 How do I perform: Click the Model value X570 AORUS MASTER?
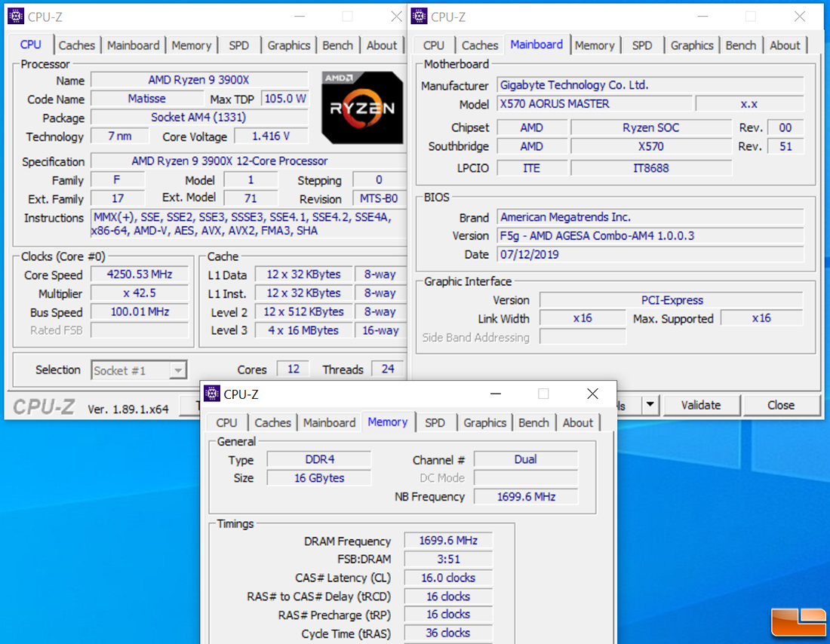tap(595, 104)
